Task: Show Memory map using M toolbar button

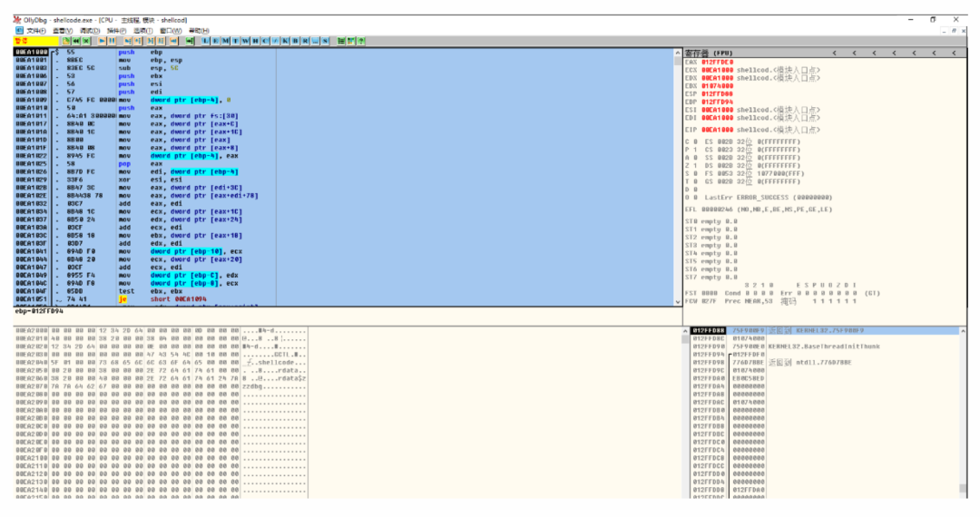Action: pos(225,41)
